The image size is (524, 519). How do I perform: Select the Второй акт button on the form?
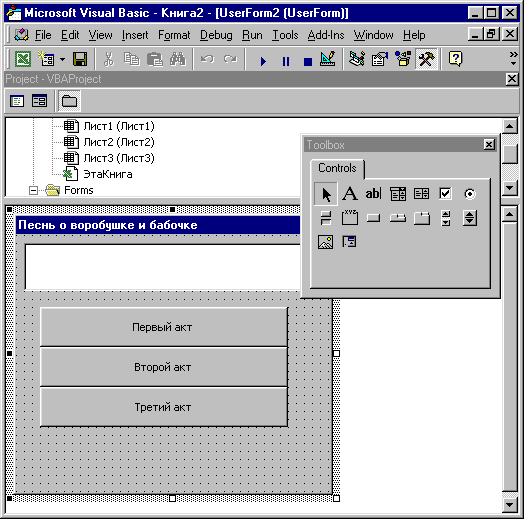click(x=164, y=367)
